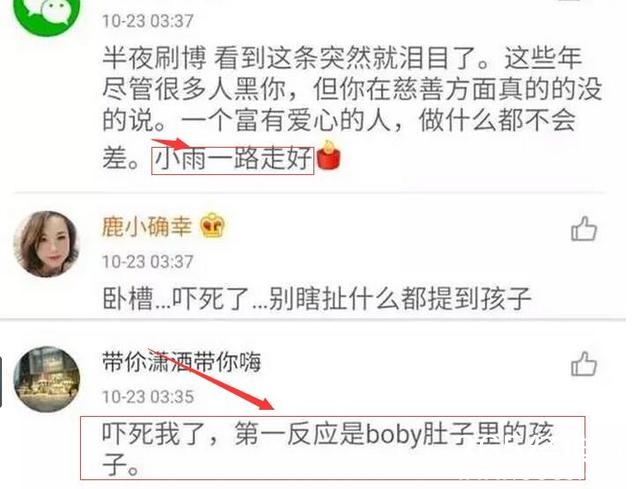
Task: Open 鹿小确幸's profile photo
Action: coord(46,244)
